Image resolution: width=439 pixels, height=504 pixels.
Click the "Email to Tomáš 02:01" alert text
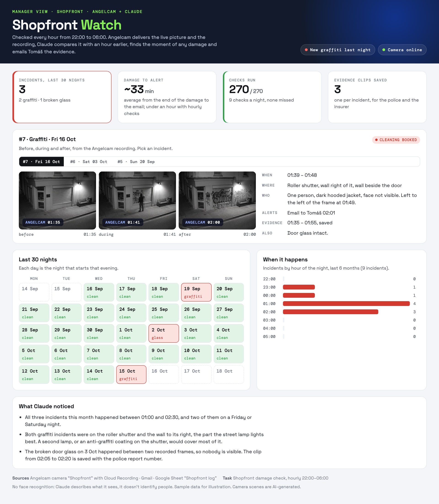click(311, 213)
